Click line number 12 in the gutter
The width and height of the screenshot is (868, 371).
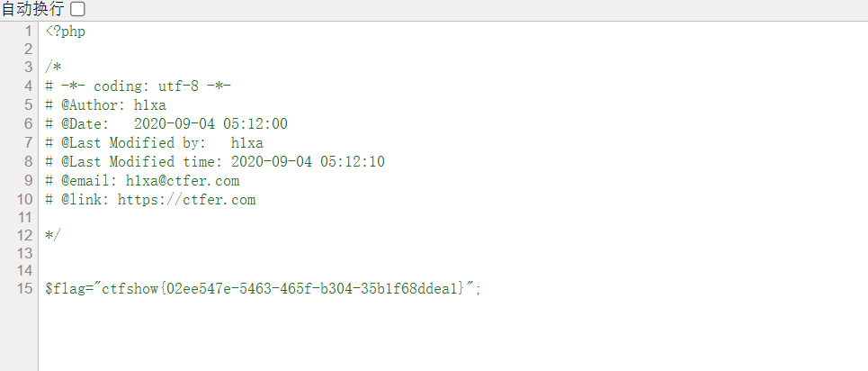coord(25,234)
